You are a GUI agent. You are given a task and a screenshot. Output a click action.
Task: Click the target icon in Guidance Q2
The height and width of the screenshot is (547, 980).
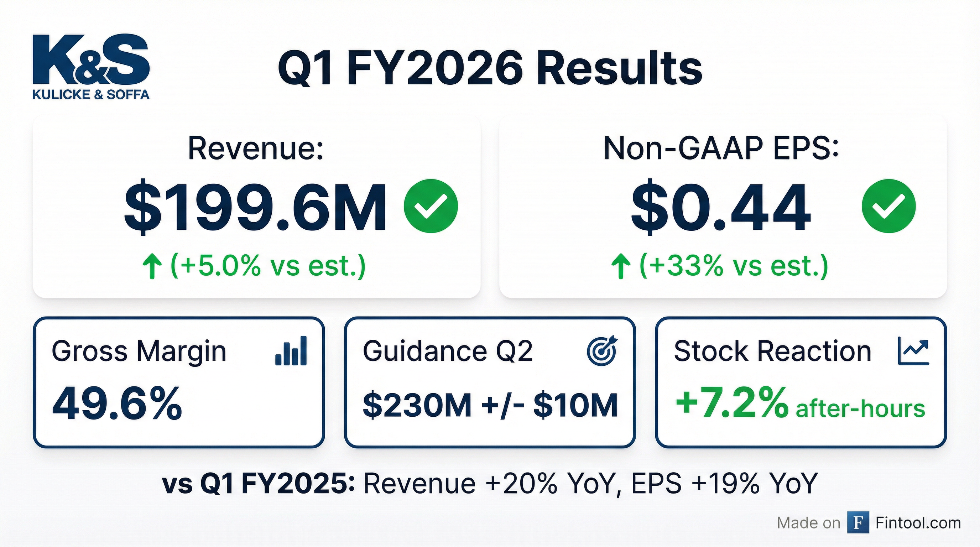tap(602, 351)
